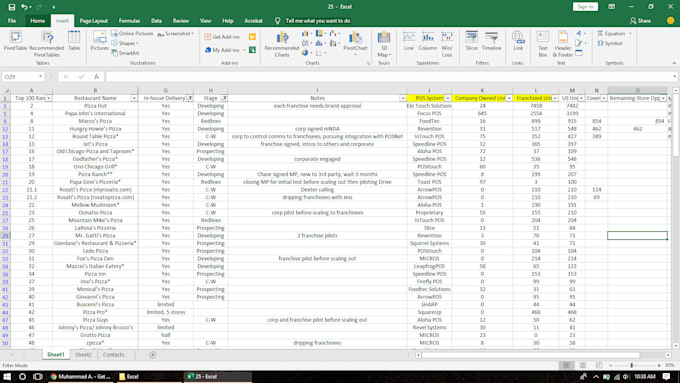Insert a Table from the ribbon
Screen dimensions: 680x383
pos(74,41)
